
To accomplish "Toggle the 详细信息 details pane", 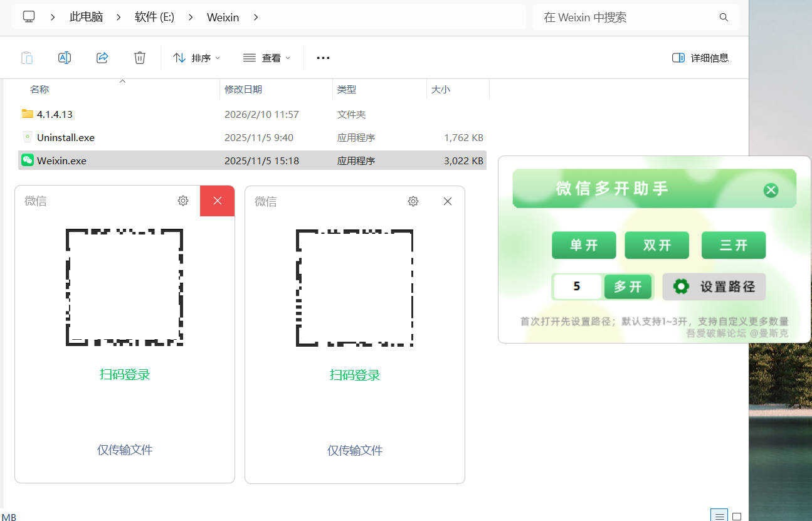I will pyautogui.click(x=700, y=58).
